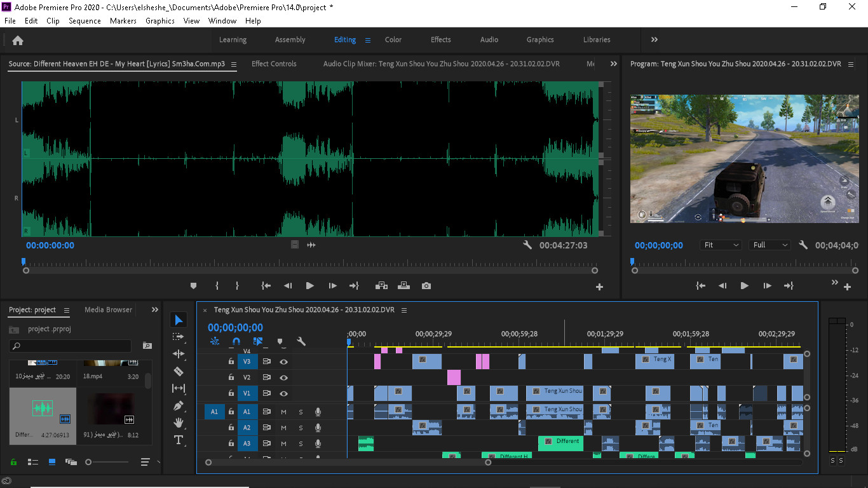Image resolution: width=868 pixels, height=488 pixels.
Task: Open the Sequence menu
Action: pos(85,20)
